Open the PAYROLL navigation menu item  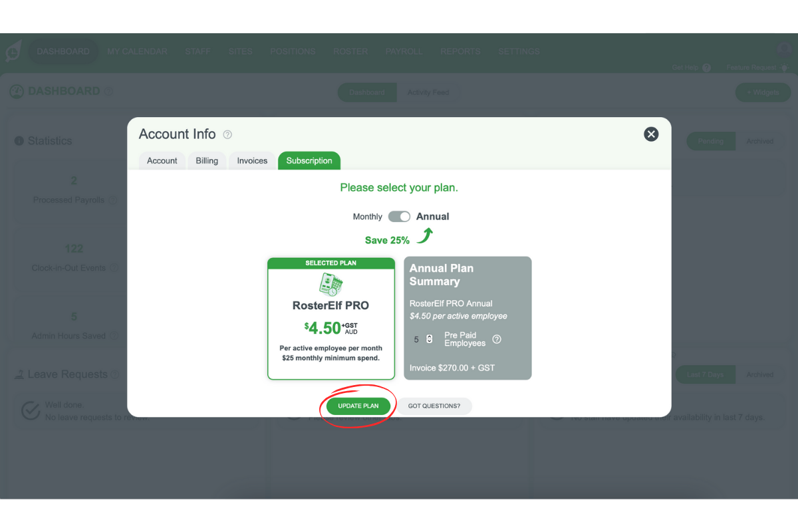click(x=404, y=51)
